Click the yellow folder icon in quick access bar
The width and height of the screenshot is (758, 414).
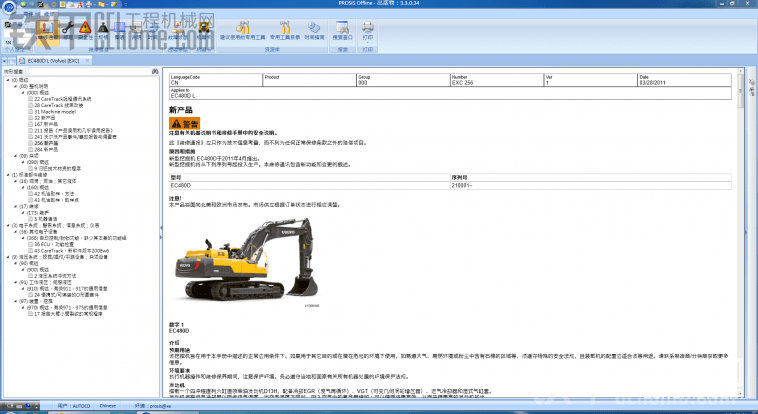click(102, 4)
